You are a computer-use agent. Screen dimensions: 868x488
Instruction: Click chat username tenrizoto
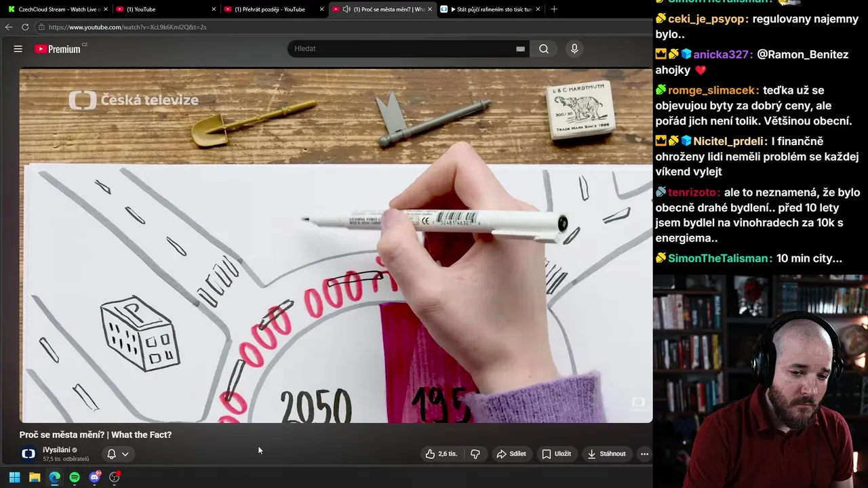[694, 192]
